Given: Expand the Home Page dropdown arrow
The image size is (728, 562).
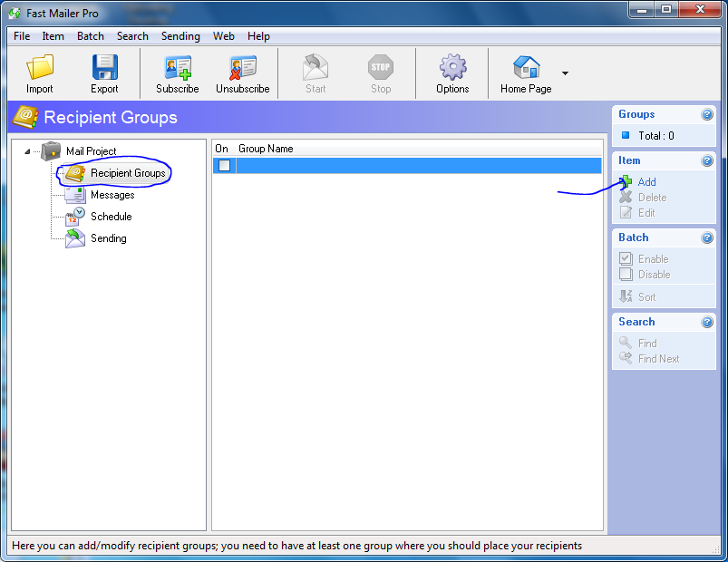Looking at the screenshot, I should 565,73.
